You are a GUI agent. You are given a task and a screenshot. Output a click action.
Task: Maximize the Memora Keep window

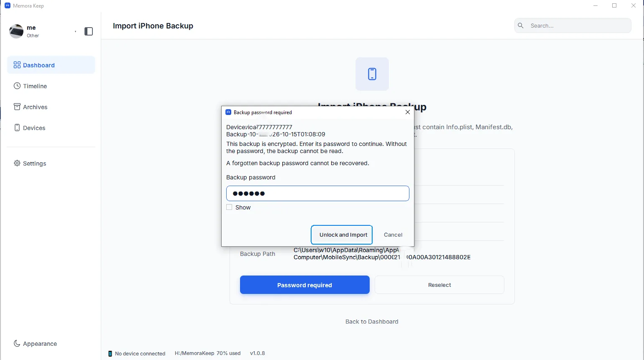pos(614,6)
